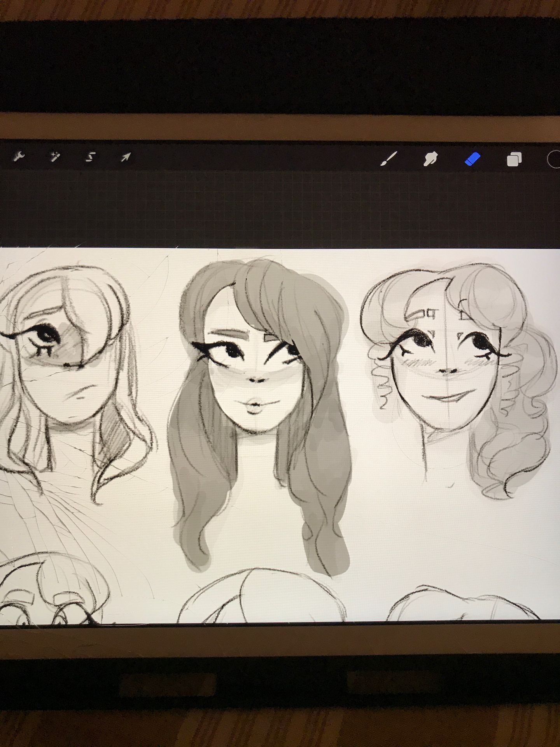Open the Actions wrench menu

pos(19,157)
